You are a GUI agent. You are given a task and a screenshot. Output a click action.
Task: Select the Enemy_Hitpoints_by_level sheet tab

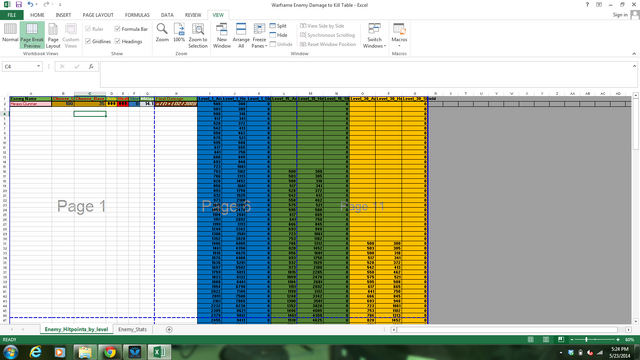pos(76,329)
